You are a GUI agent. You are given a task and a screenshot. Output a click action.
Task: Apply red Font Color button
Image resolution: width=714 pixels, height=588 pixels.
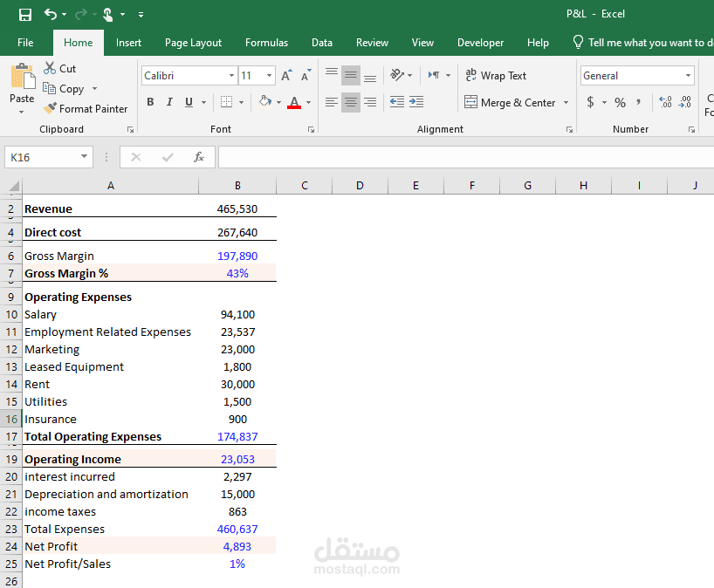pyautogui.click(x=294, y=102)
